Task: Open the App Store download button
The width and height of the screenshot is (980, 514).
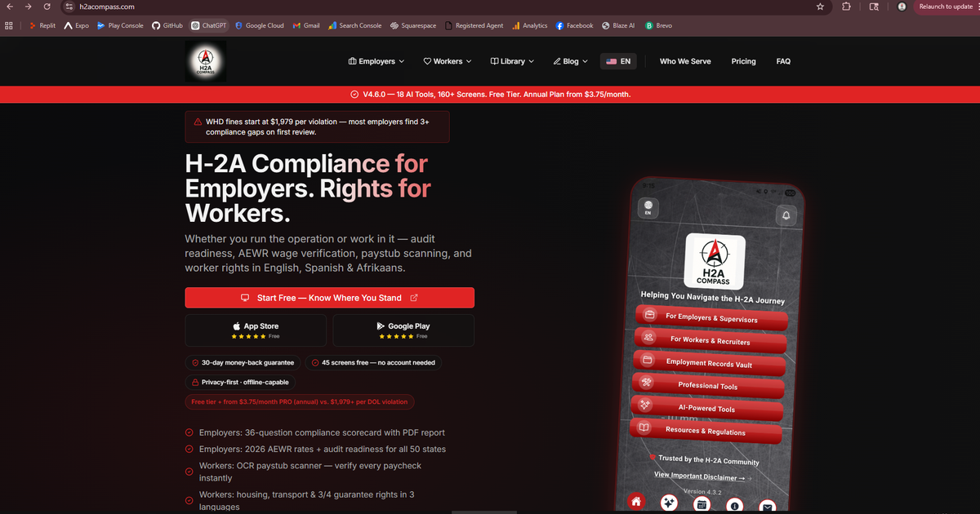Action: coord(256,330)
